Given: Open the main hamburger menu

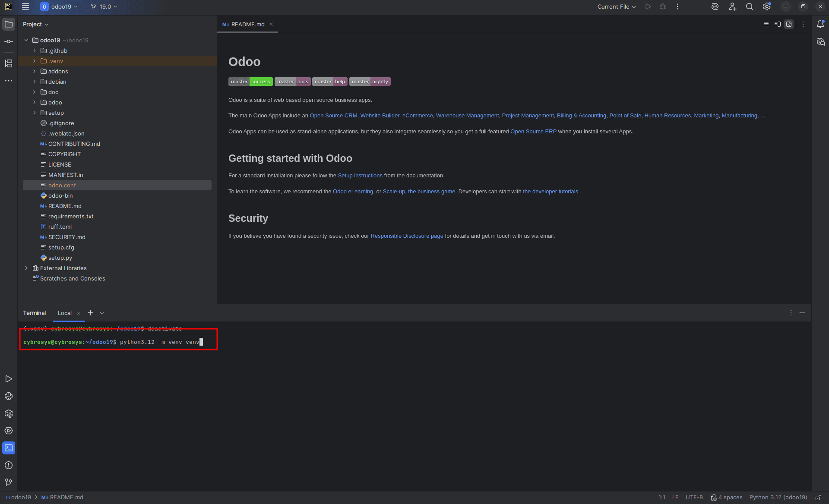Looking at the screenshot, I should (x=25, y=6).
